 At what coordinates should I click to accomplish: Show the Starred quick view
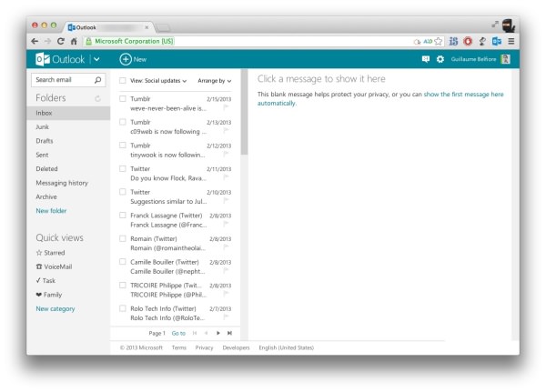coord(50,253)
